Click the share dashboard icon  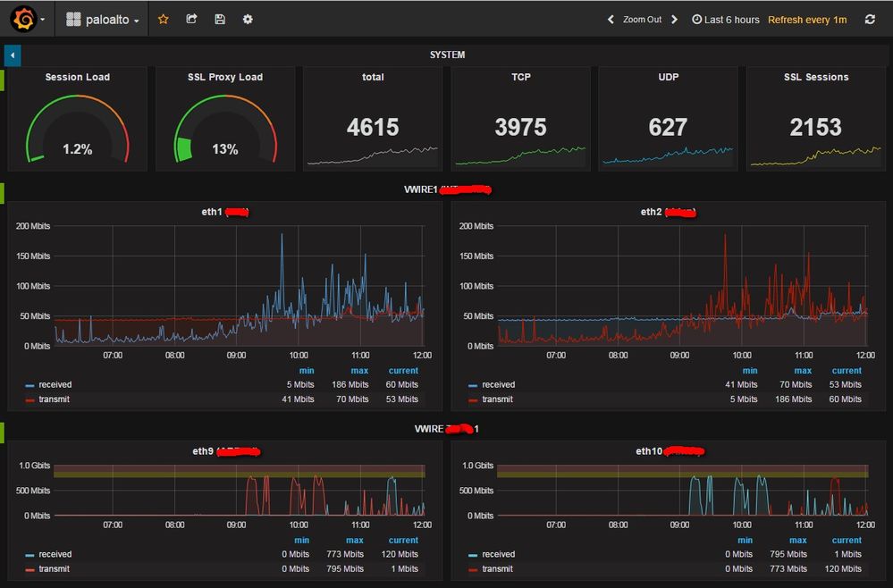[191, 19]
